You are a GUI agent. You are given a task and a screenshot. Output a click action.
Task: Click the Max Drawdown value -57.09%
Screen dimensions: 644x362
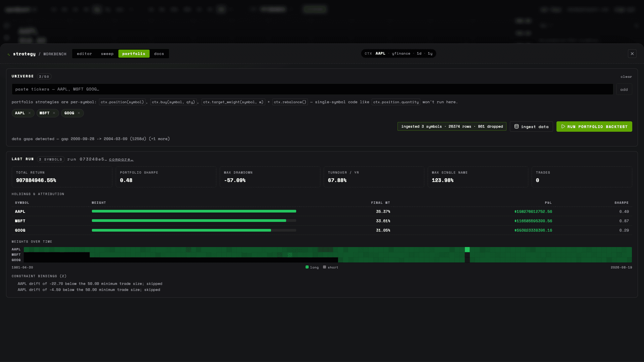pyautogui.click(x=235, y=180)
